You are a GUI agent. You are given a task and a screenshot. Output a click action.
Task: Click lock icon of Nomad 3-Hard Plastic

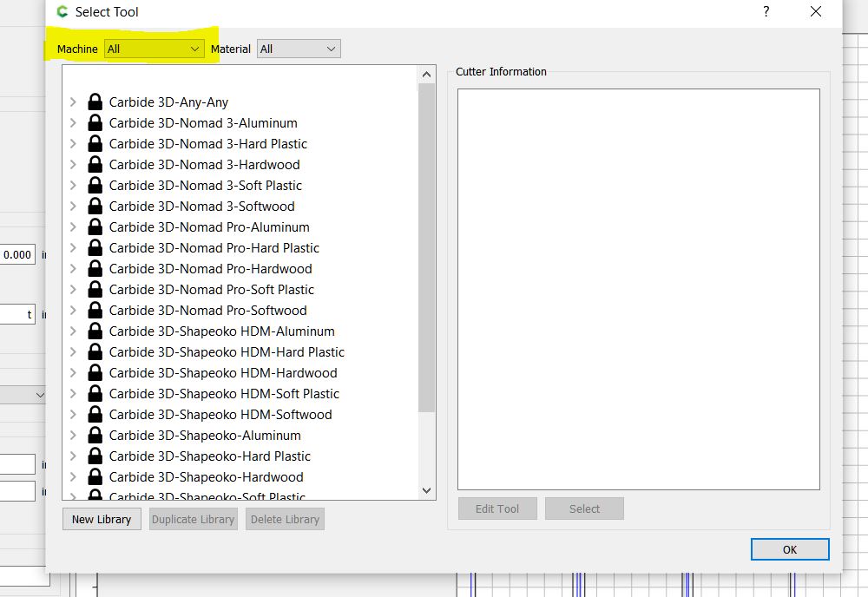(x=95, y=144)
